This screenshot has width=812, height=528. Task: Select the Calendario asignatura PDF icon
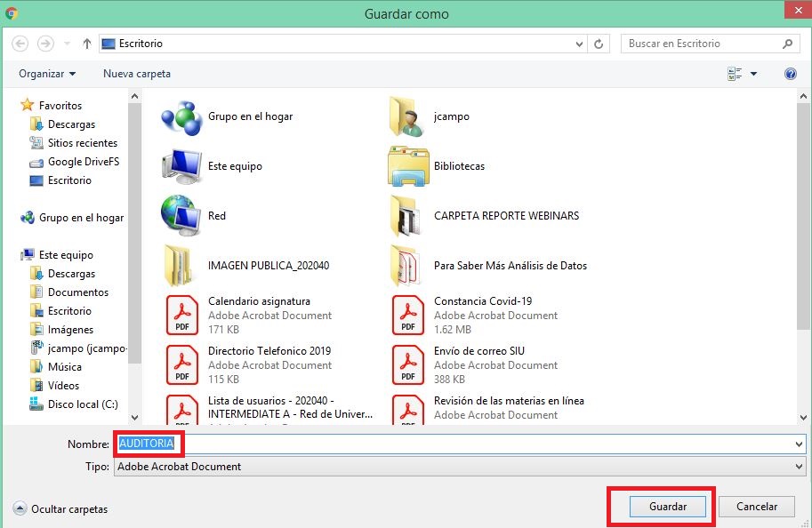tap(182, 315)
